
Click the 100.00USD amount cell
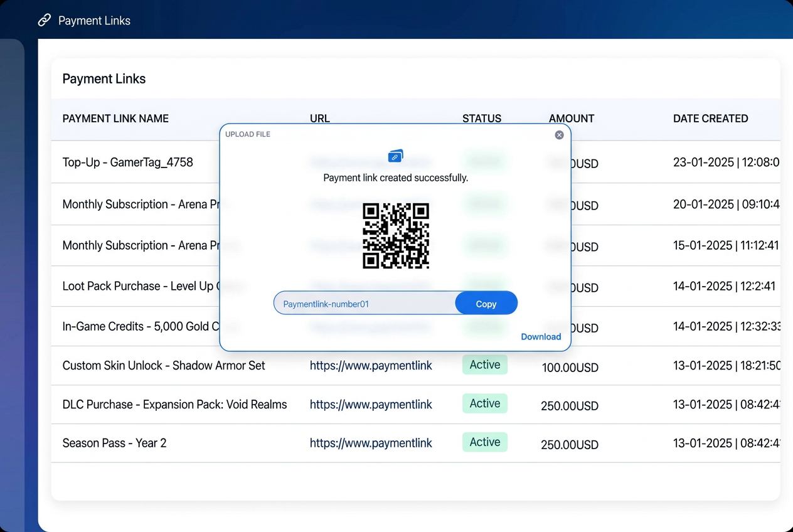(x=570, y=368)
